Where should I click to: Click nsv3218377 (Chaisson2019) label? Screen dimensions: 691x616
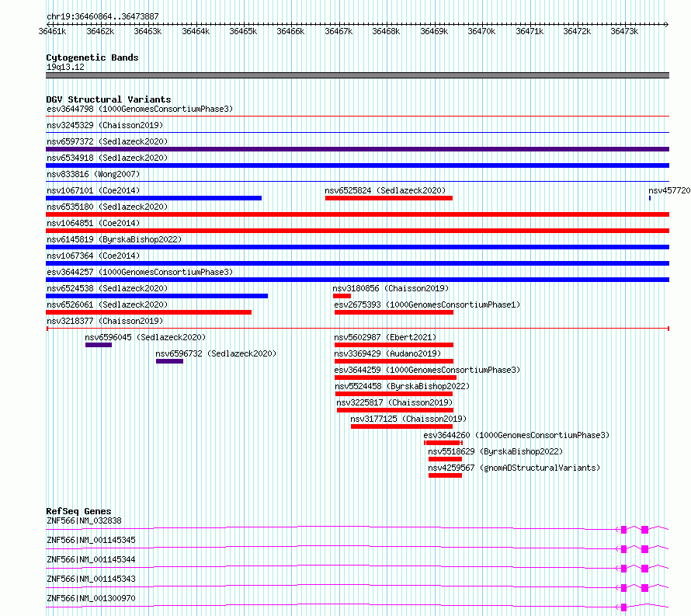[x=105, y=321]
